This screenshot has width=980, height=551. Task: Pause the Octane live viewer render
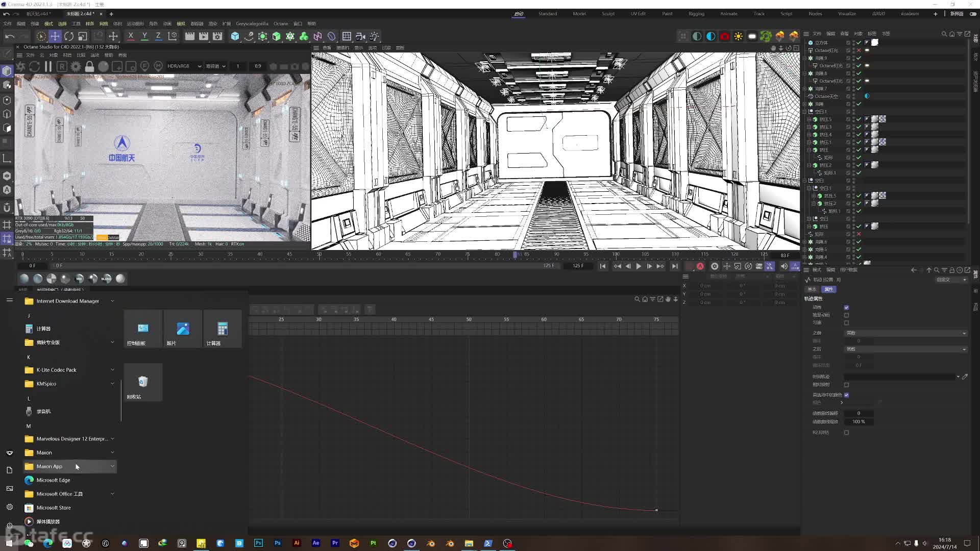[x=48, y=66]
